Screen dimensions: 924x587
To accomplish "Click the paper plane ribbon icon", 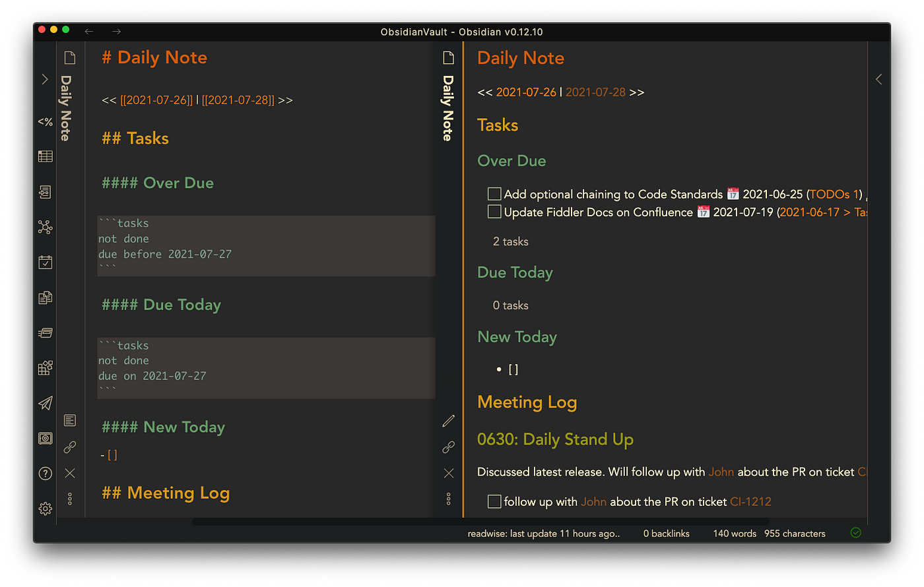I will click(x=45, y=403).
